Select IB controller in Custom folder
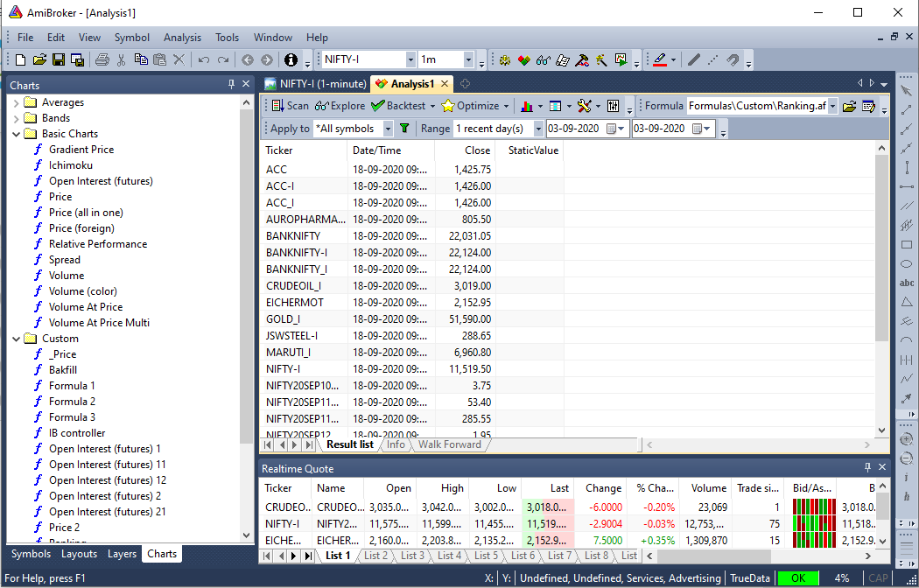This screenshot has height=588, width=919. point(77,433)
